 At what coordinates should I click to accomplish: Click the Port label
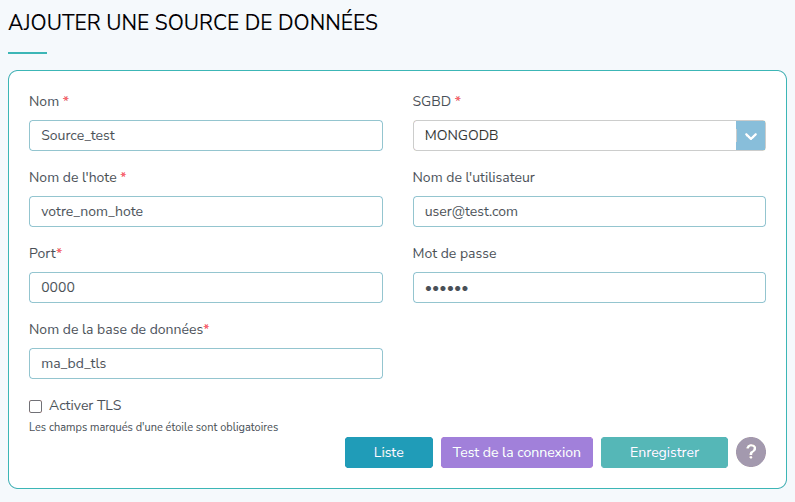(46, 254)
